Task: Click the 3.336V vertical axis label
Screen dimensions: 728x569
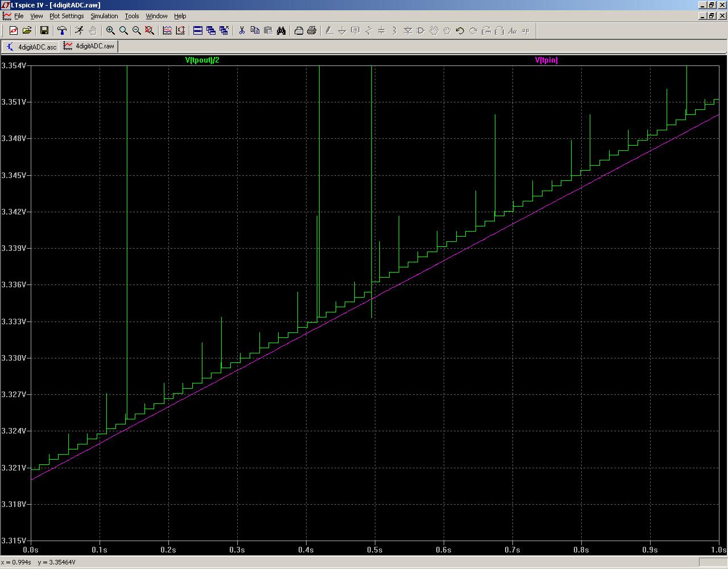Action: point(14,284)
